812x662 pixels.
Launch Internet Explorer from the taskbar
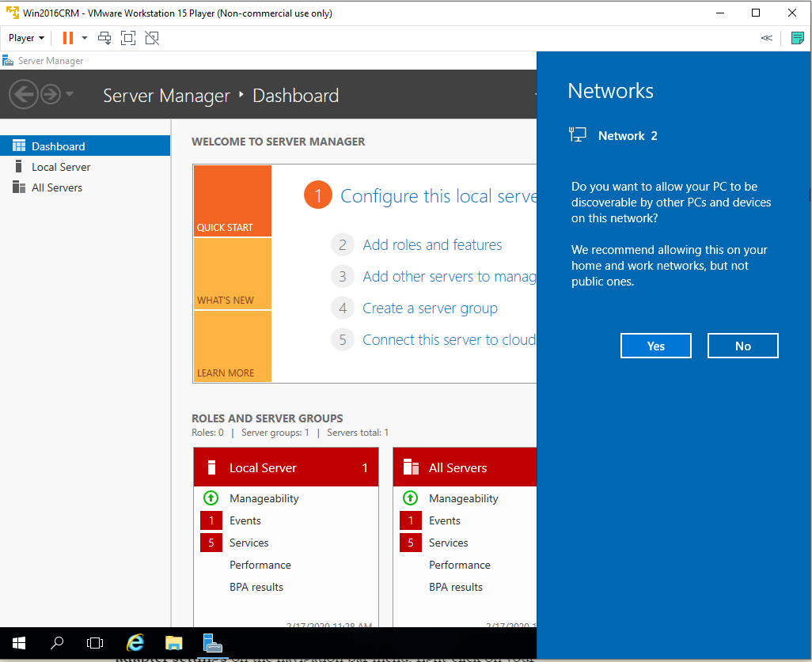click(x=135, y=643)
